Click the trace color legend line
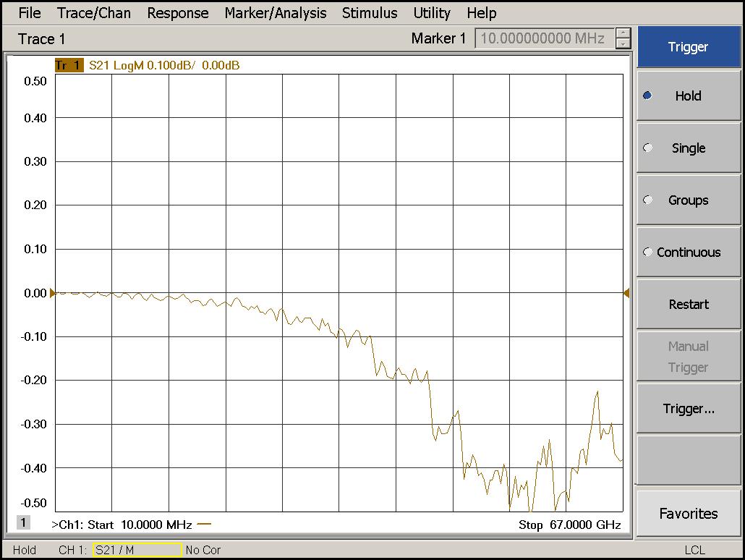745x560 pixels. pos(204,525)
